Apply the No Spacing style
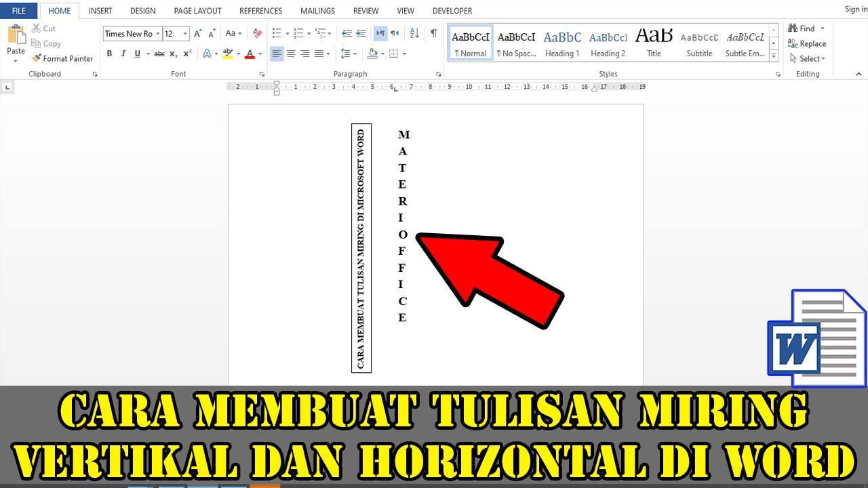Viewport: 868px width, 488px height. (516, 43)
